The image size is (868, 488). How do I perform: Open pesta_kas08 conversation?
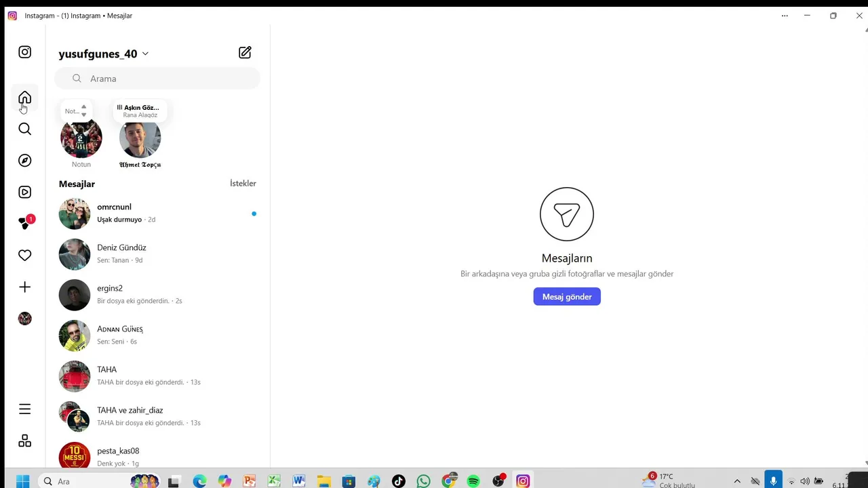tap(157, 455)
